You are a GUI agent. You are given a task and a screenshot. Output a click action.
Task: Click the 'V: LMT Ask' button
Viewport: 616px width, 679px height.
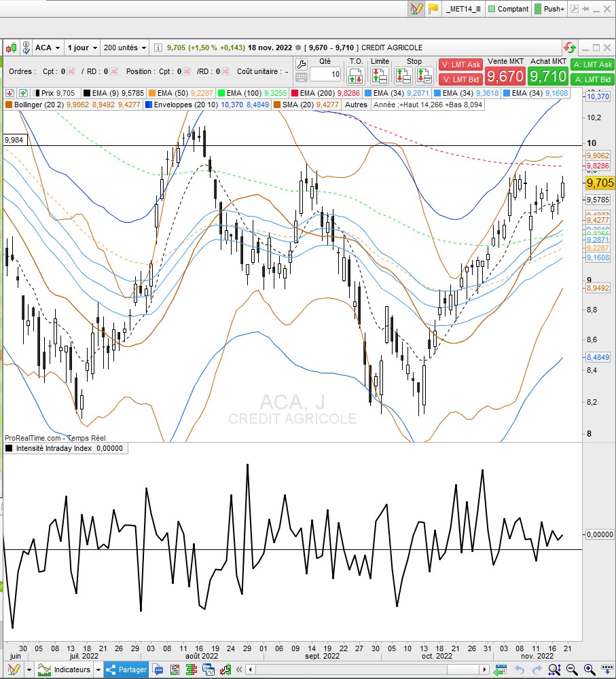tap(461, 65)
